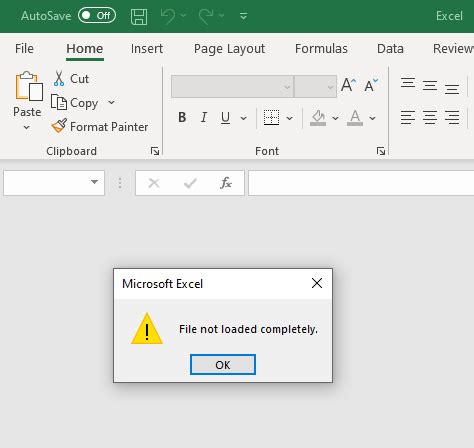Expand the Borders options arrow

289,118
